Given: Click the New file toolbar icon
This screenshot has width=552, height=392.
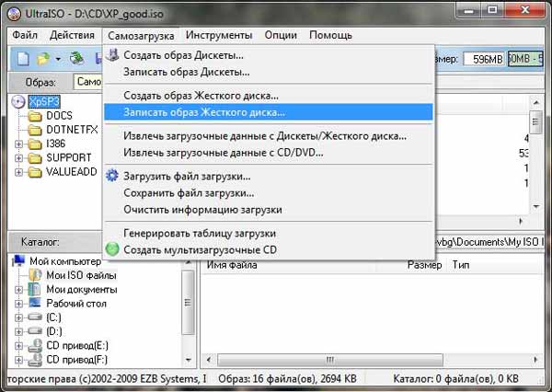Looking at the screenshot, I should click(x=21, y=59).
